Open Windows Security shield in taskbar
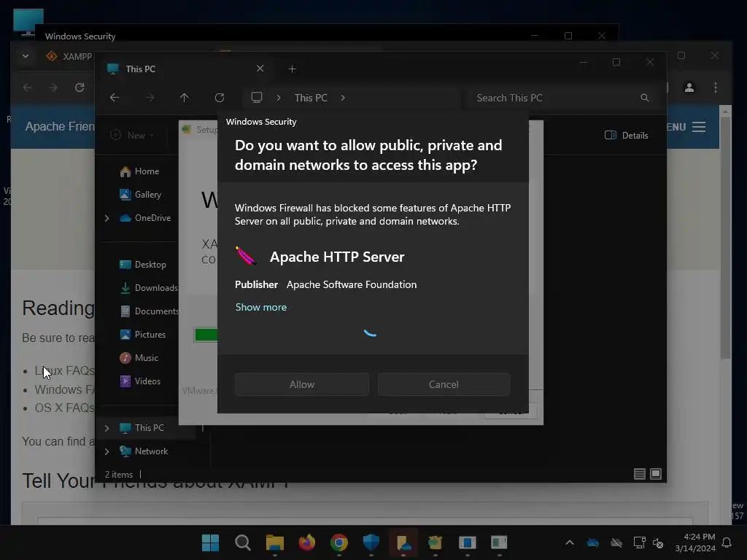 [x=371, y=542]
